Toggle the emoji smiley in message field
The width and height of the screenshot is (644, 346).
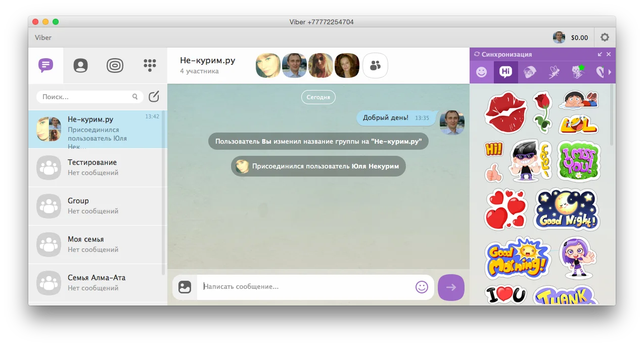[422, 287]
